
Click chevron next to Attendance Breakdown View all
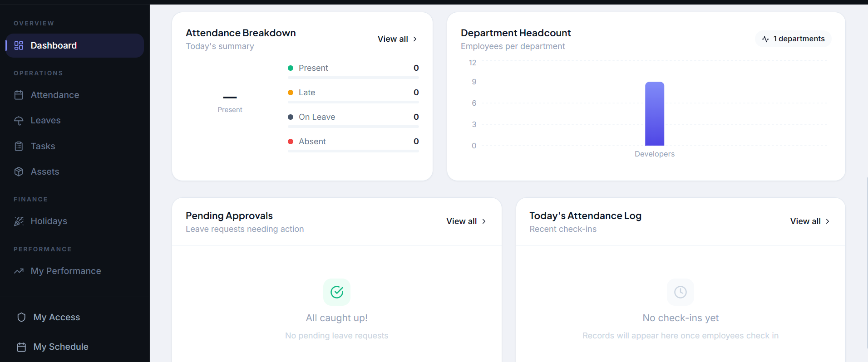tap(415, 39)
